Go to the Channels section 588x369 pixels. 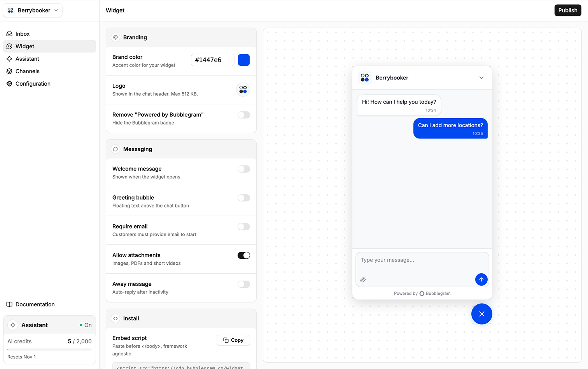pyautogui.click(x=49, y=71)
